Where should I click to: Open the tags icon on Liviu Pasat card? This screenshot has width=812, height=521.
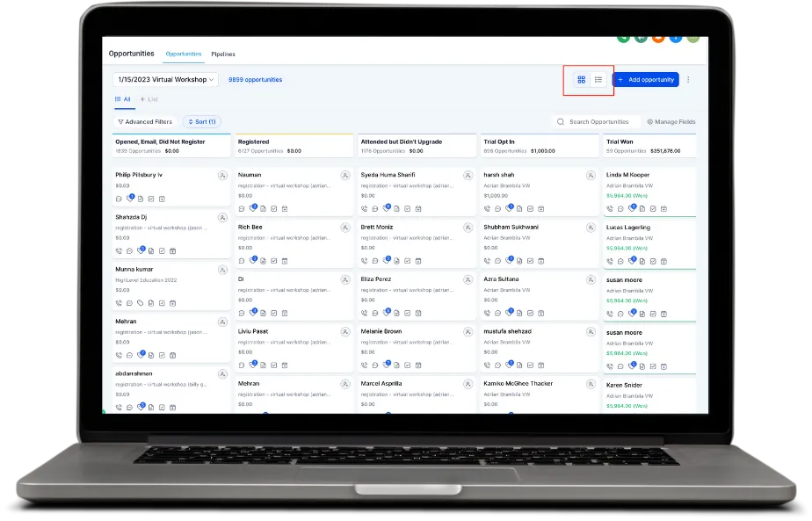tap(253, 365)
